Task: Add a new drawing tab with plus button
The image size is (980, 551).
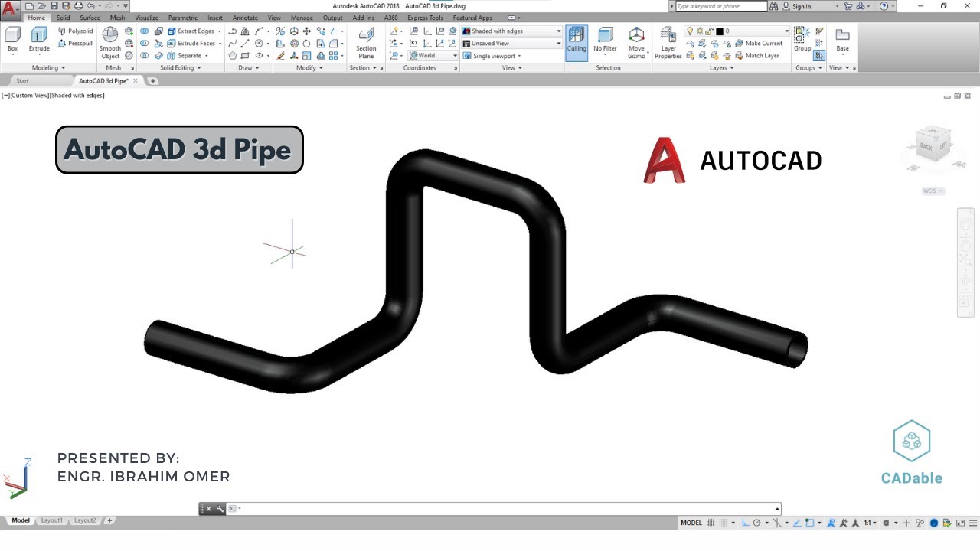Action: [152, 81]
